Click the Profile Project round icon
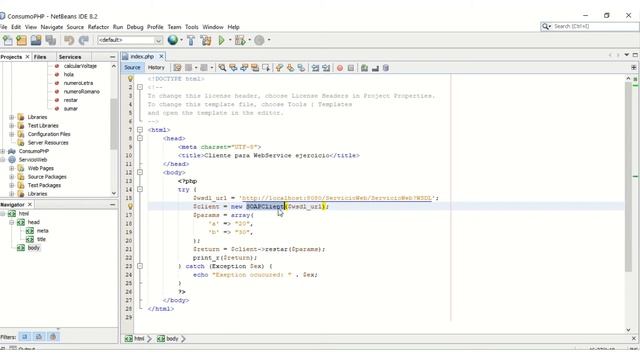 (x=259, y=40)
